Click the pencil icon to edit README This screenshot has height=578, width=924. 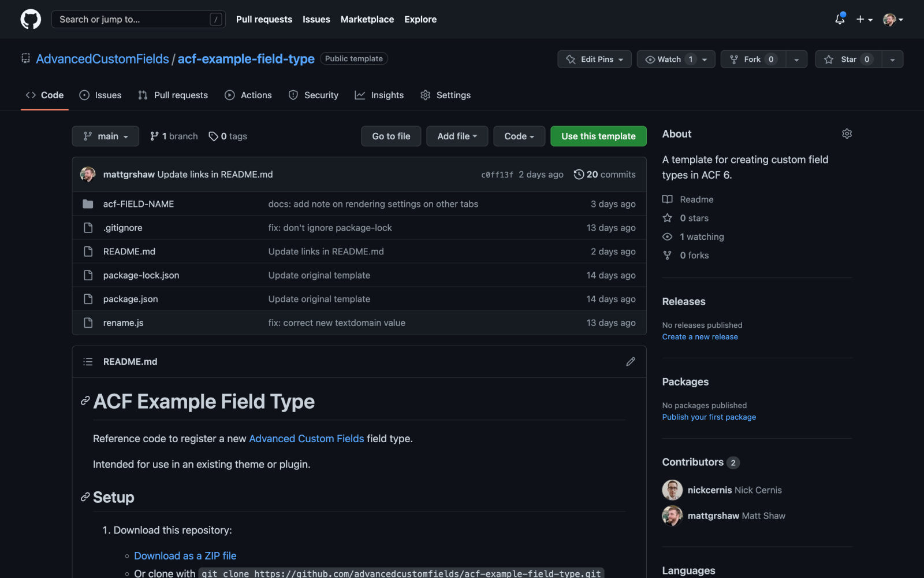click(630, 361)
